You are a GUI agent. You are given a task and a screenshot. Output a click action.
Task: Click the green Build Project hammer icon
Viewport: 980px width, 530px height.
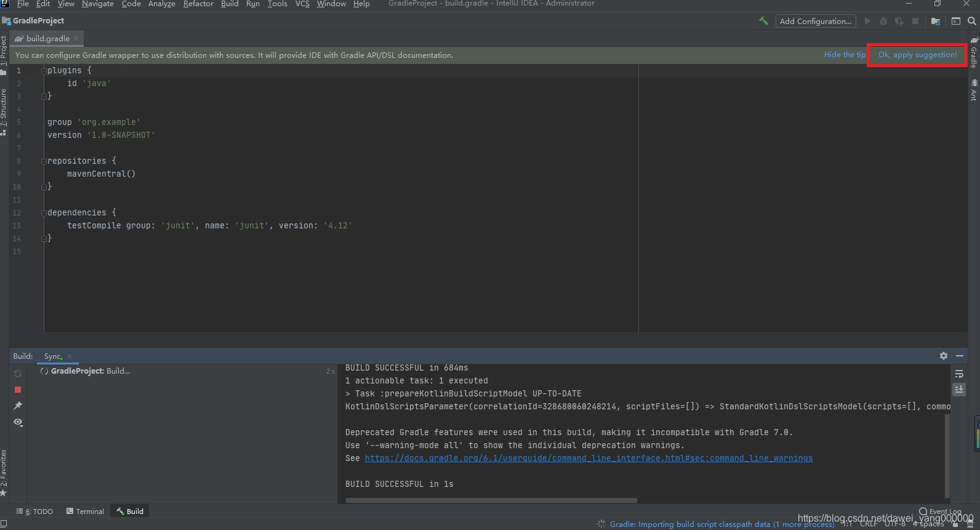click(x=763, y=21)
